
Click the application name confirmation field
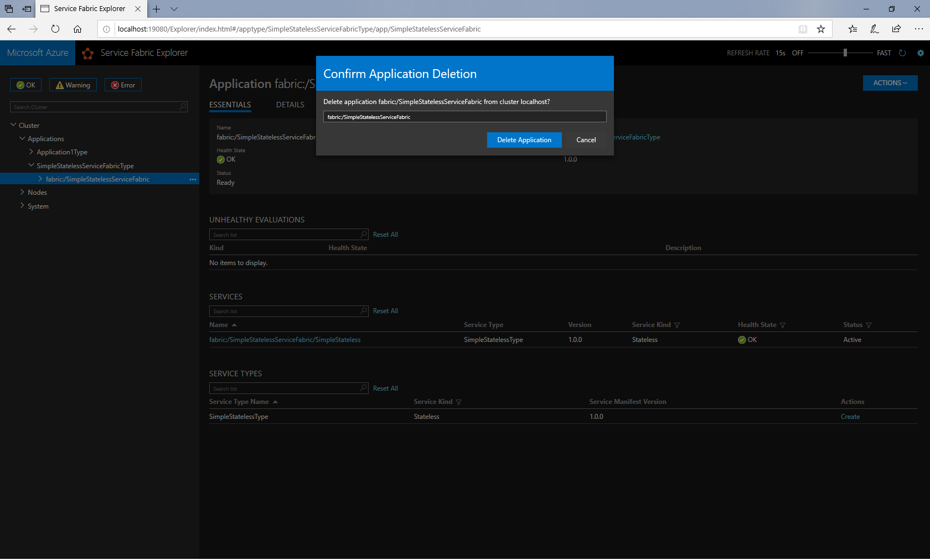coord(464,117)
